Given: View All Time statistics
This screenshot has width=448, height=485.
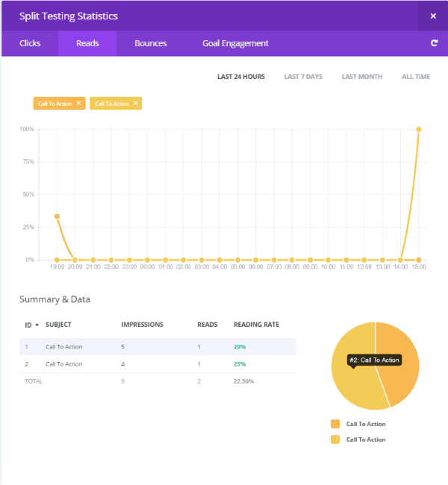Looking at the screenshot, I should click(416, 77).
